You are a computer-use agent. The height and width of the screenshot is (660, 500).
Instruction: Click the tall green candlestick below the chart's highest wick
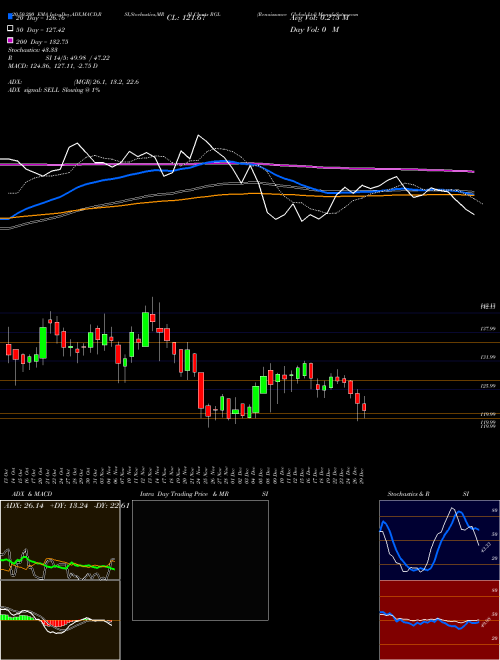point(145,329)
